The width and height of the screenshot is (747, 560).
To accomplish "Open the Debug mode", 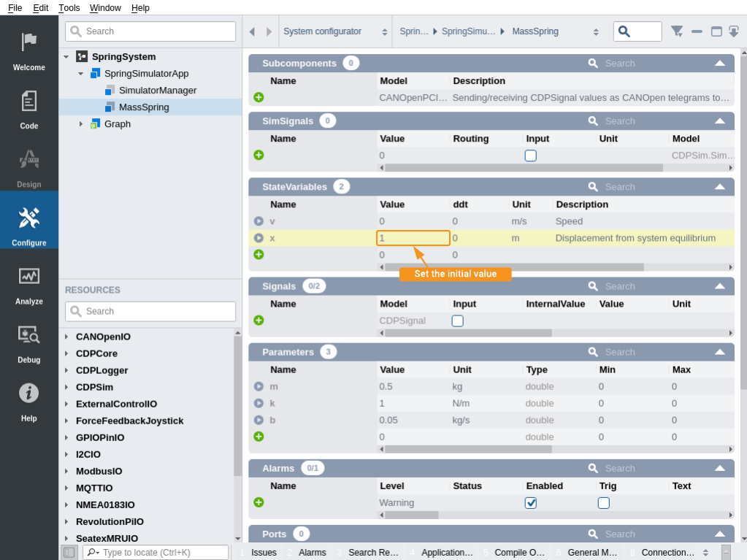I will pyautogui.click(x=29, y=342).
